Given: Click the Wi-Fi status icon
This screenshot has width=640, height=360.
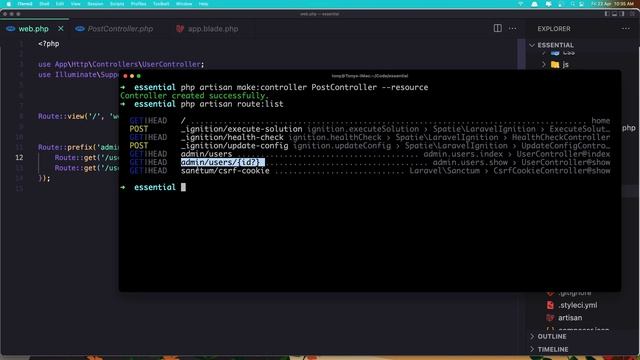Looking at the screenshot, I should tap(521, 4).
